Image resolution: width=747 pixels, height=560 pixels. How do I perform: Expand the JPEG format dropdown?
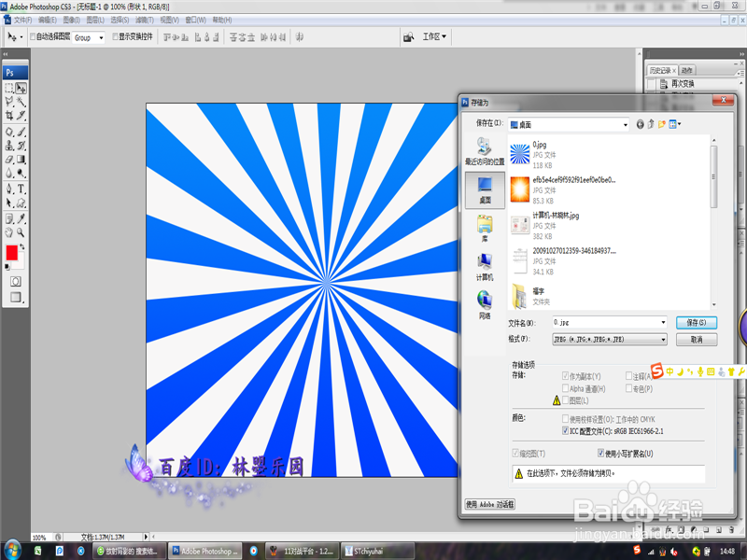coord(663,339)
